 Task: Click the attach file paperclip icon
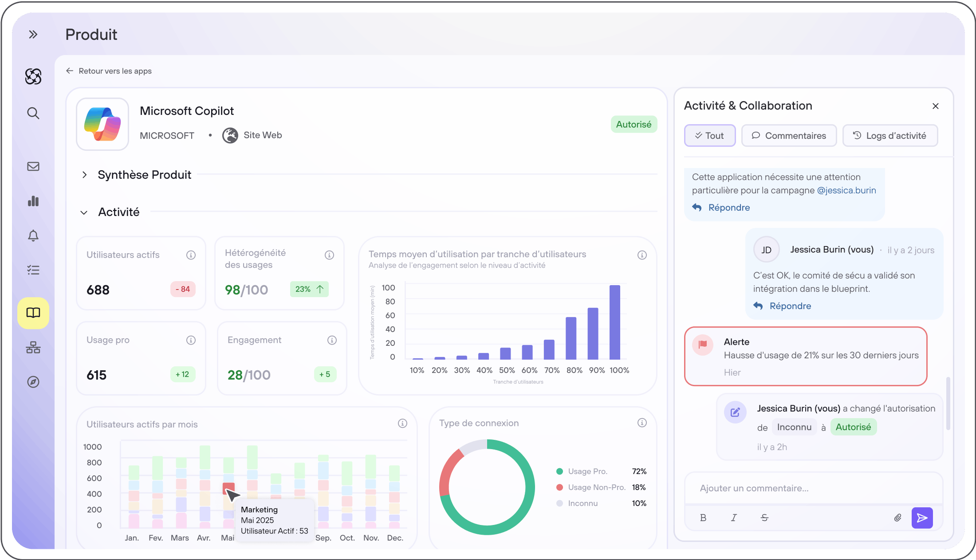point(897,517)
